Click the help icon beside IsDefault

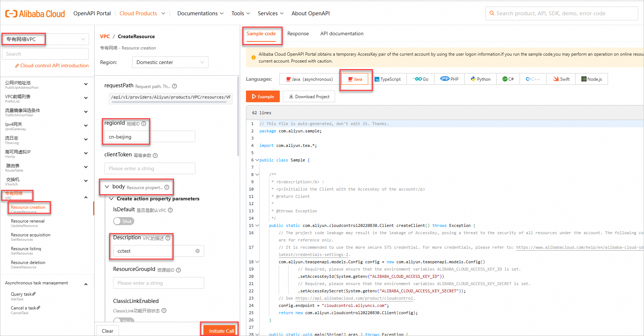(x=170, y=210)
